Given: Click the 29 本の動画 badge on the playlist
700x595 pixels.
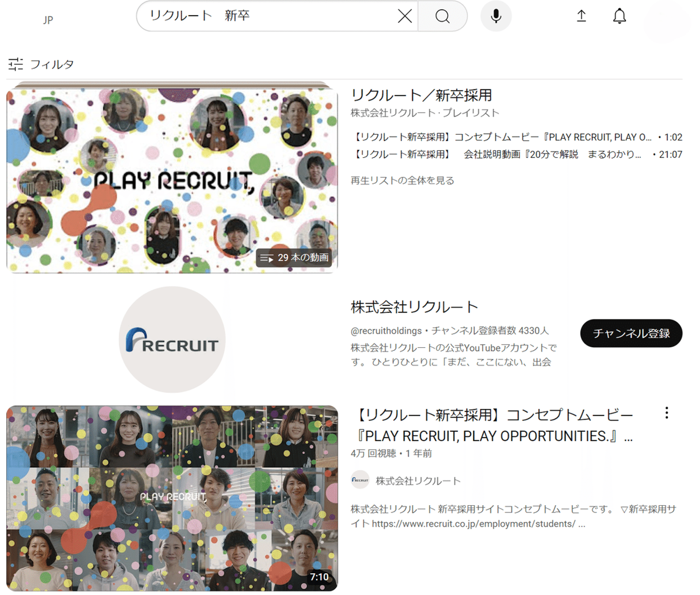Looking at the screenshot, I should [295, 257].
